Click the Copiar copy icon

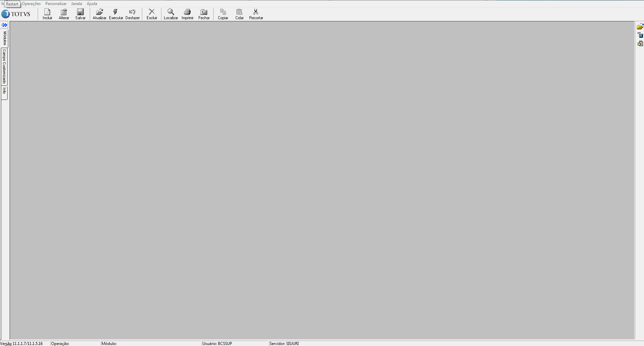pyautogui.click(x=223, y=14)
